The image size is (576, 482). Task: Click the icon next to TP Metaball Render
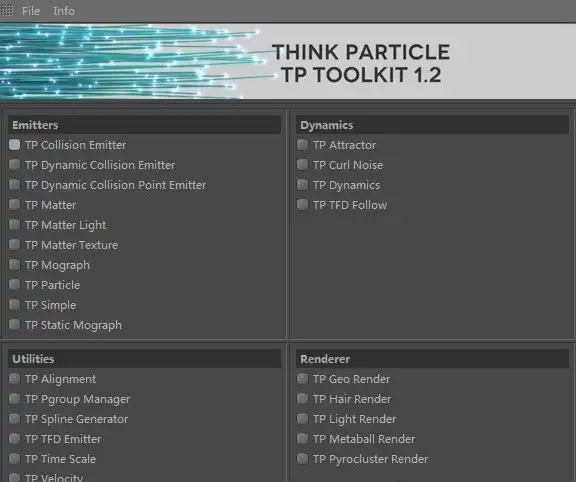pos(302,439)
